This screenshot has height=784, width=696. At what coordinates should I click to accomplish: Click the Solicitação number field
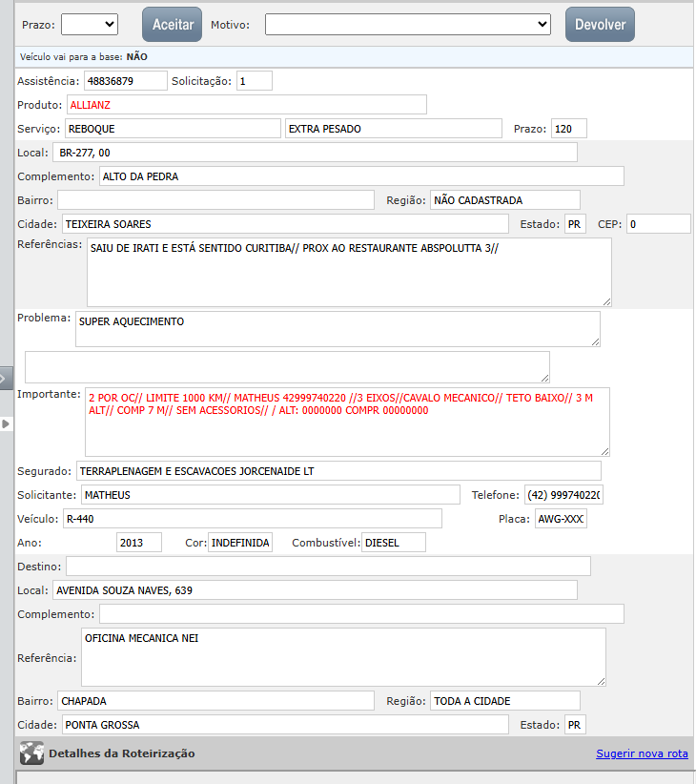tap(255, 81)
